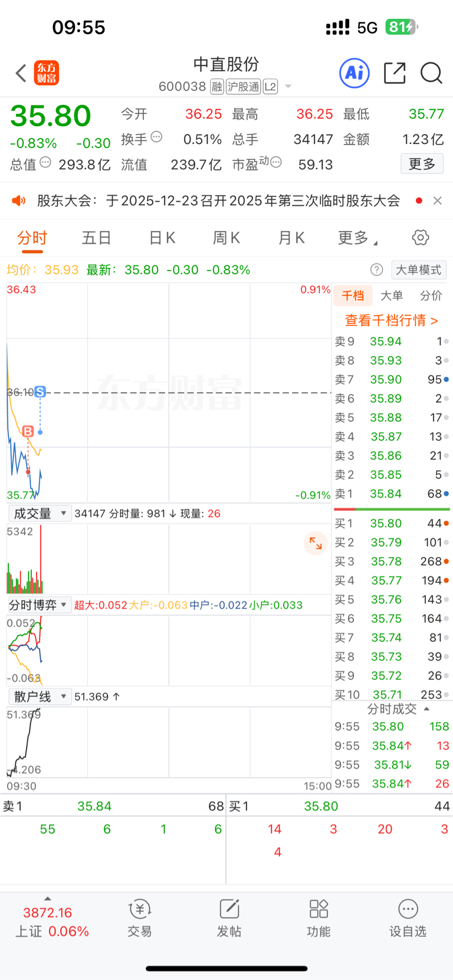Tap the bottom 买1 35.80 quote bar
Viewport: 453px width, 980px height.
point(340,806)
